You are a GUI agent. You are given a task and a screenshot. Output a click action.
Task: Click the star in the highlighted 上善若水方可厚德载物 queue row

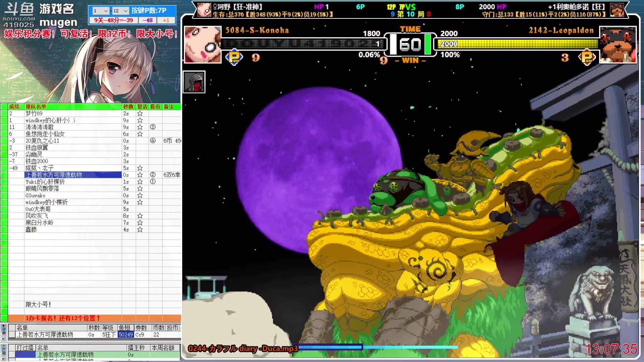point(140,175)
